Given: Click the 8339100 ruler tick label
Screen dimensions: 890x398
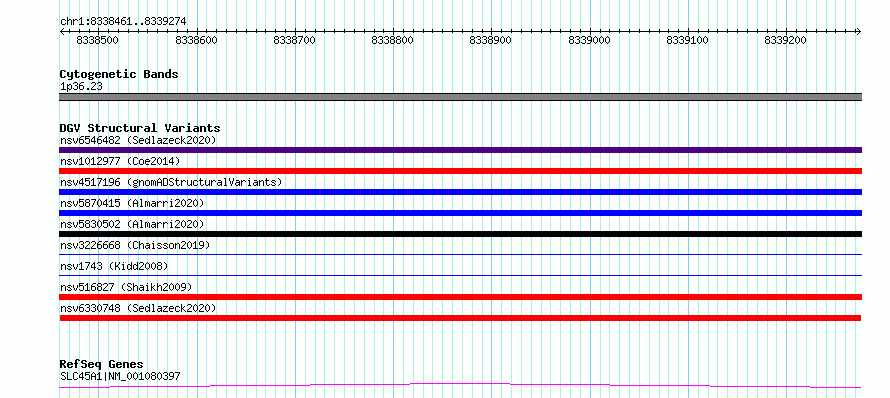Looking at the screenshot, I should pos(687,40).
